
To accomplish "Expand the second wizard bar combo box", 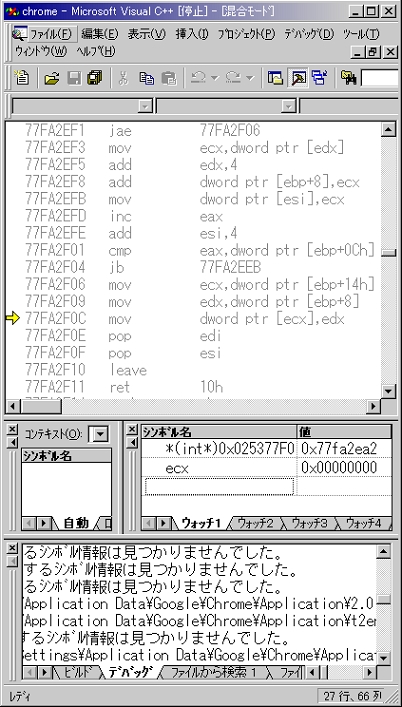I will click(288, 107).
